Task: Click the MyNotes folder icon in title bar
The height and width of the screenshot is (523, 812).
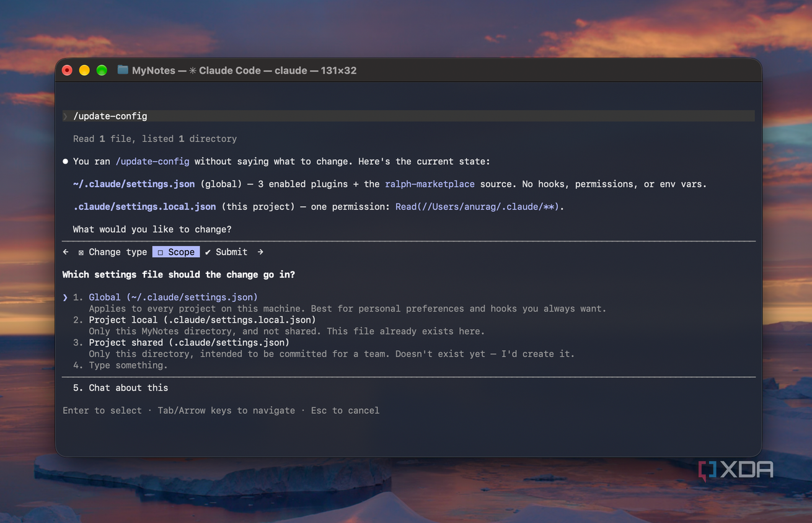Action: [x=123, y=70]
